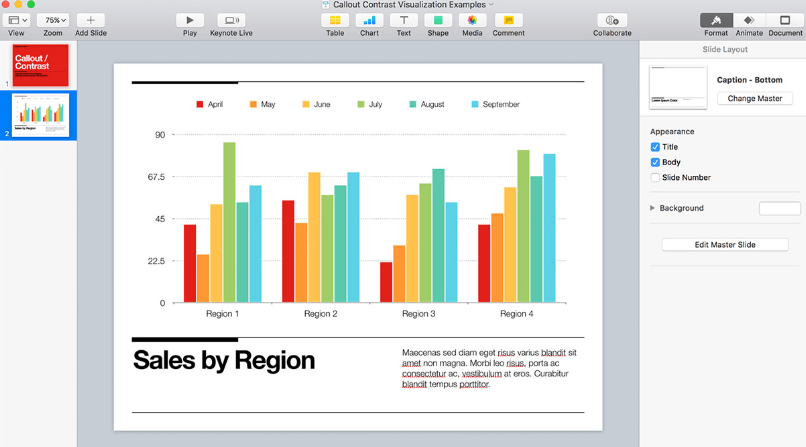Click the Region 1 axis label
The image size is (806, 447).
tap(222, 314)
